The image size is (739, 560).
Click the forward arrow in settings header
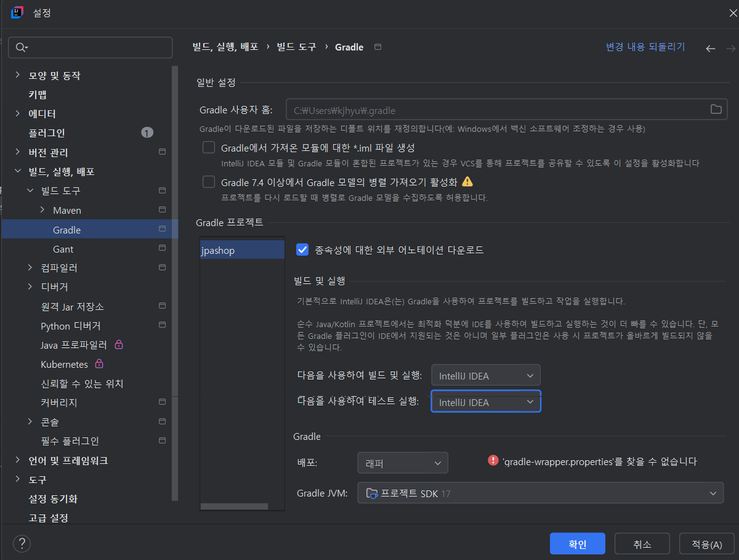click(731, 48)
